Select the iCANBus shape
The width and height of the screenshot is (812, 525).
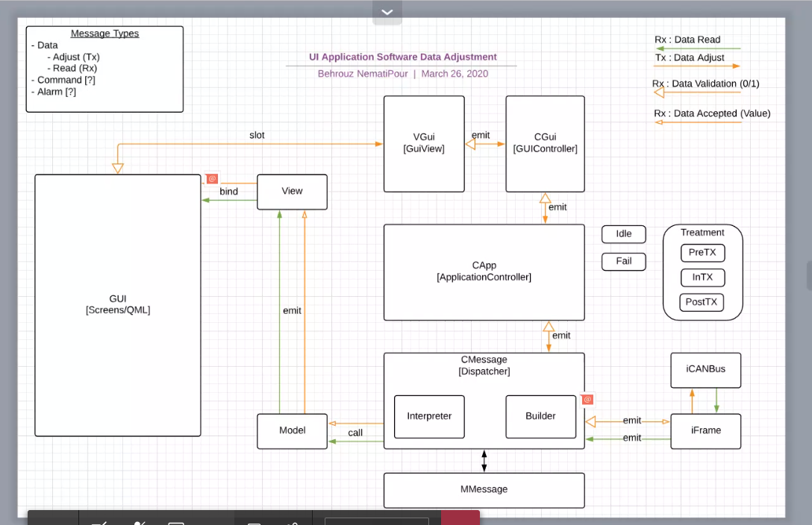tap(705, 369)
